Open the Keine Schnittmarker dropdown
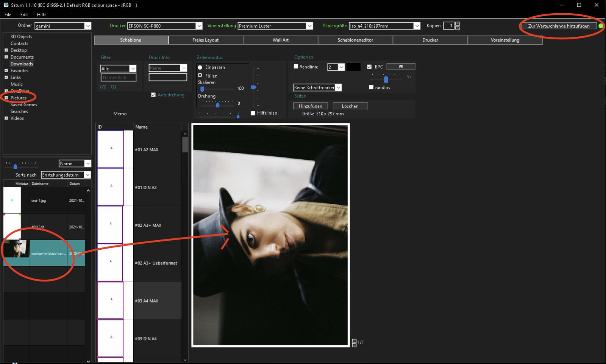This screenshot has height=364, width=606. click(x=317, y=87)
